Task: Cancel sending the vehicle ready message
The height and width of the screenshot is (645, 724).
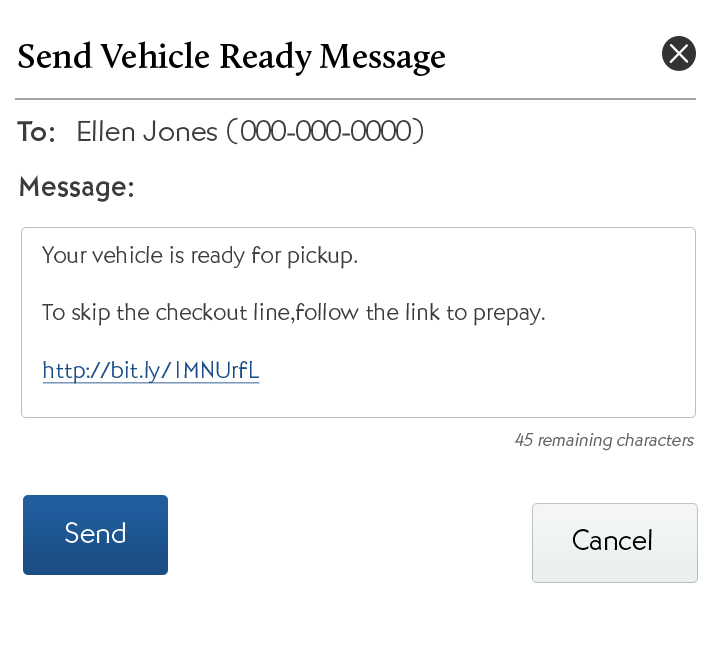Action: [x=614, y=542]
